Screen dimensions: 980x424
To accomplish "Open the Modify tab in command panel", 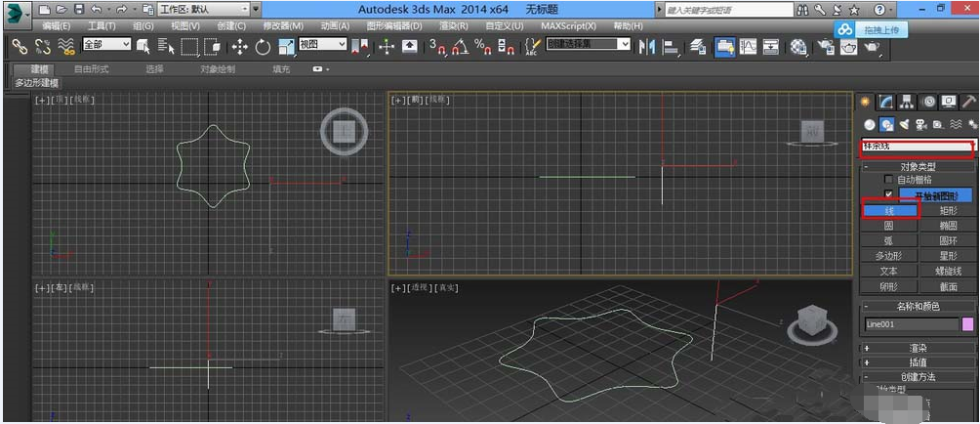I will [886, 102].
